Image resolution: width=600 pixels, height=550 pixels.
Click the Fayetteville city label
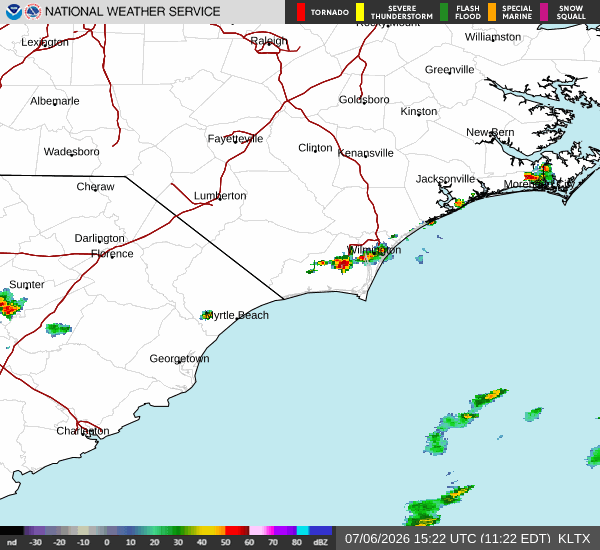(x=235, y=139)
